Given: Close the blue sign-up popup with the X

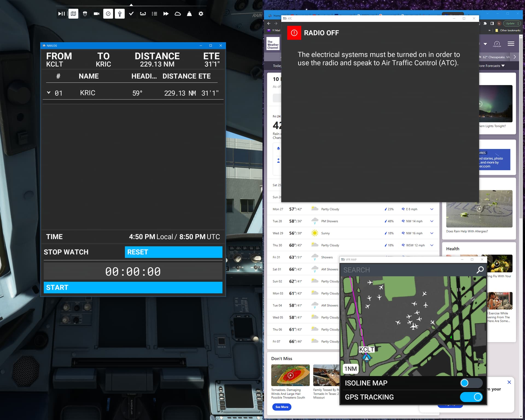Looking at the screenshot, I should (x=509, y=382).
